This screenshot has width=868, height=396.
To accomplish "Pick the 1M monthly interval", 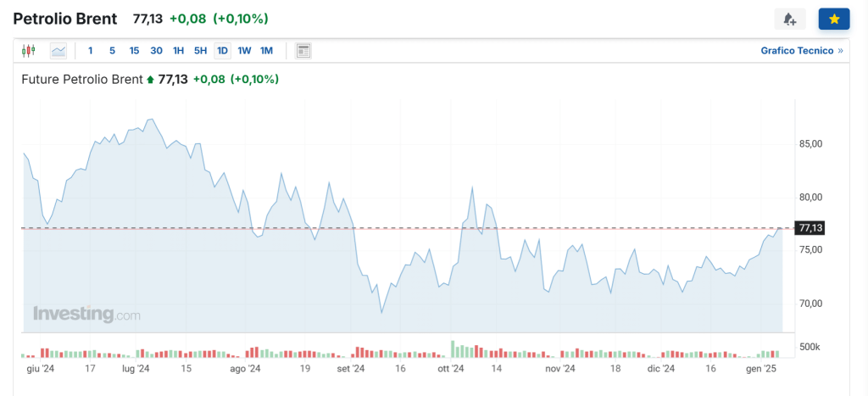I will click(x=266, y=51).
